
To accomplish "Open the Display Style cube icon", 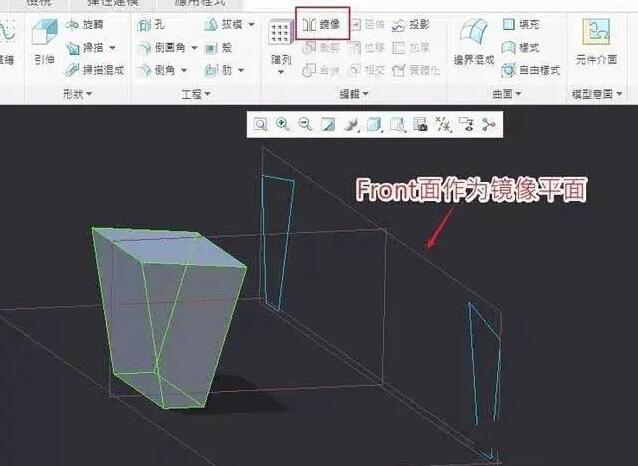I will (x=374, y=125).
